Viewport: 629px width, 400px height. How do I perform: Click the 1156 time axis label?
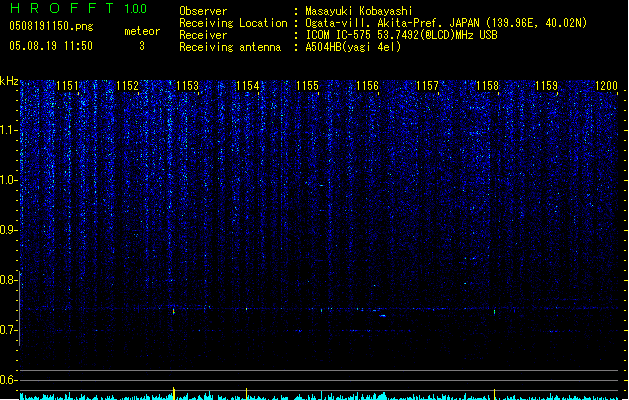pos(367,85)
